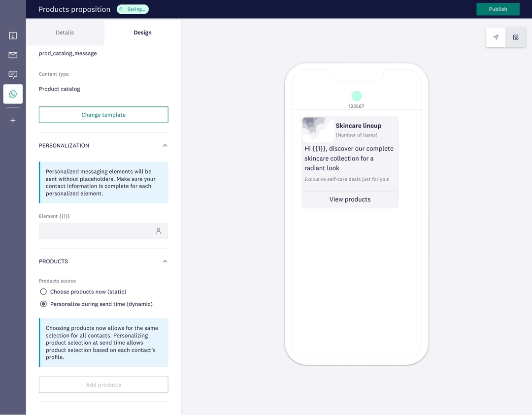This screenshot has width=532, height=415.
Task: Publish the Products proposition campaign
Action: 498,9
